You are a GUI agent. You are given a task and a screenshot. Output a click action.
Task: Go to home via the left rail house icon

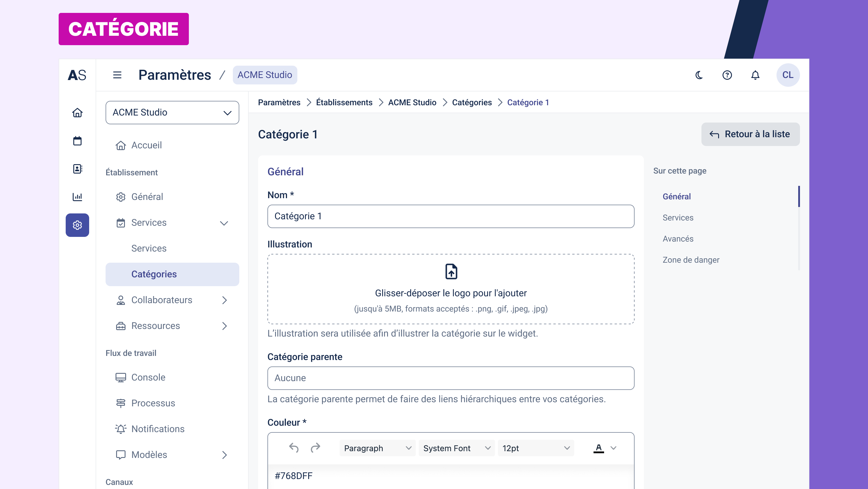pyautogui.click(x=77, y=113)
